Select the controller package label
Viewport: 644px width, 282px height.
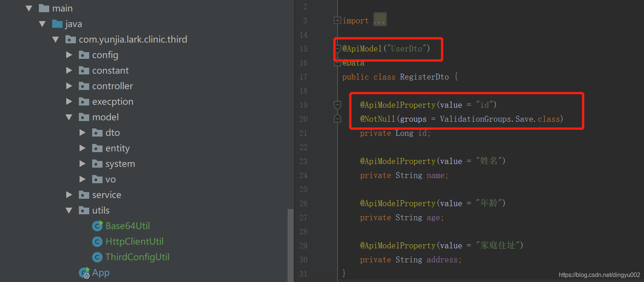click(113, 86)
